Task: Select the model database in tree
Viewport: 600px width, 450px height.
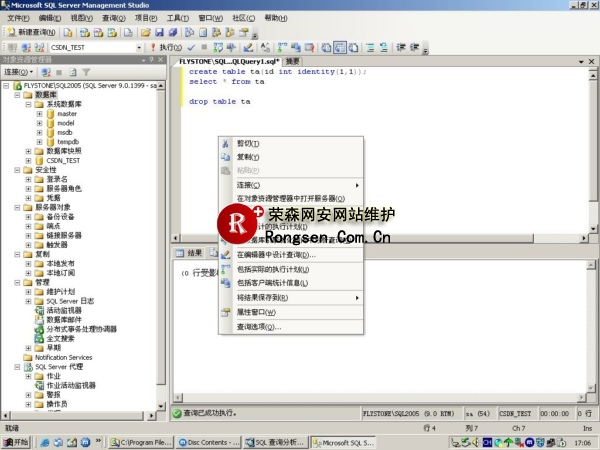Action: (x=66, y=123)
